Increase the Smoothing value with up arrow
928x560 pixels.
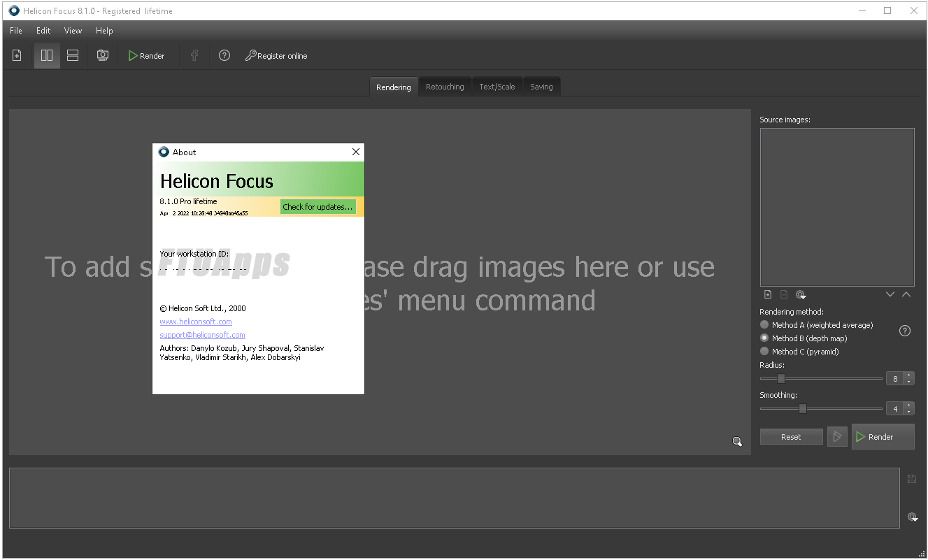tap(909, 405)
